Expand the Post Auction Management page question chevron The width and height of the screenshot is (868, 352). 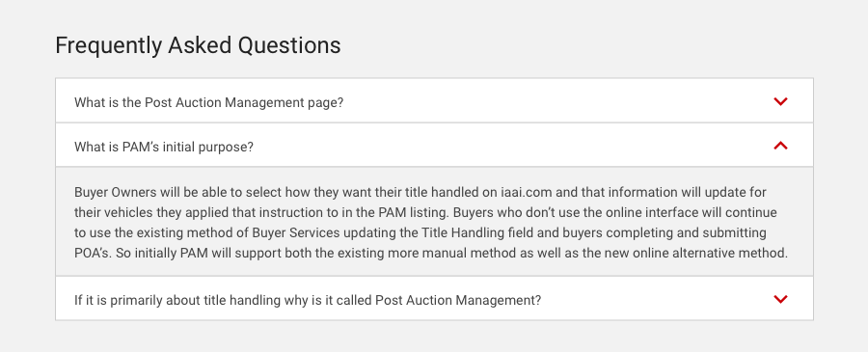(780, 101)
